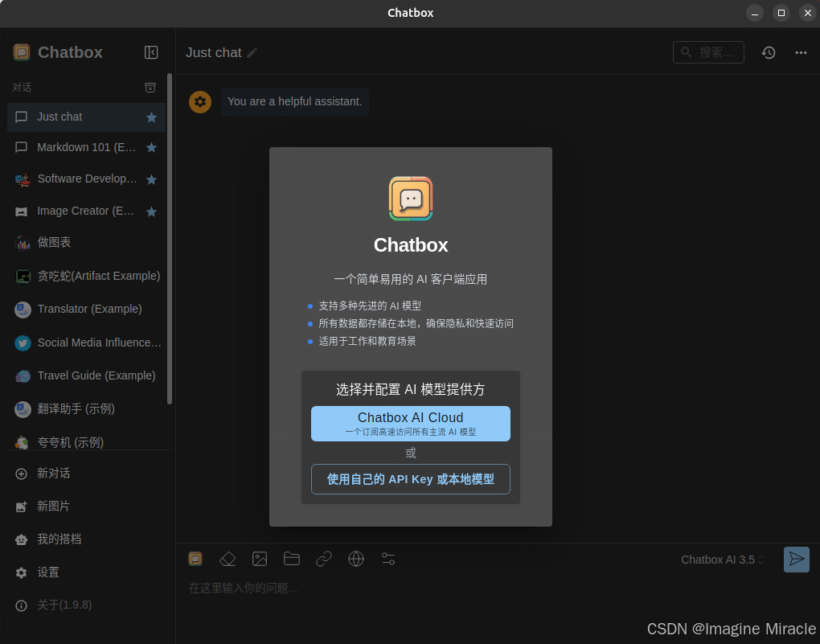Collapse the sidebar with the panel icon
This screenshot has height=644, width=820.
click(151, 52)
